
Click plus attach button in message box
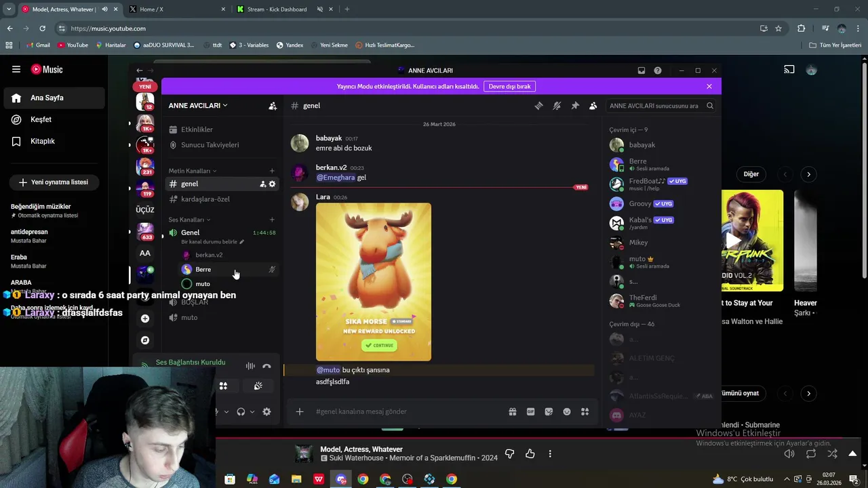[x=300, y=411]
